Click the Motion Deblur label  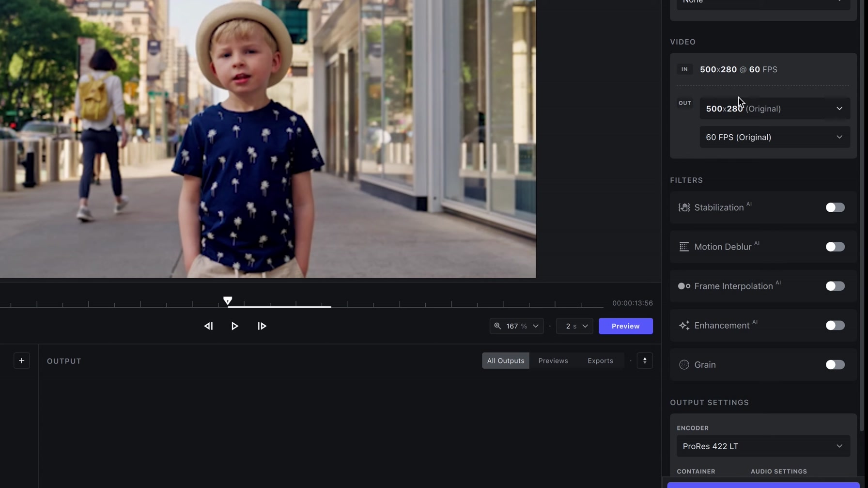tap(723, 247)
